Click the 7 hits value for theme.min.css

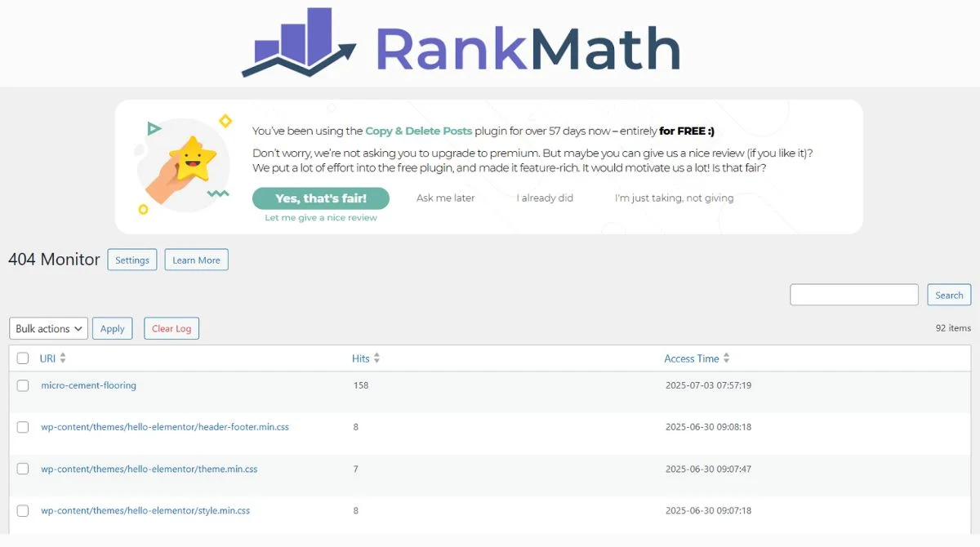[x=355, y=469]
